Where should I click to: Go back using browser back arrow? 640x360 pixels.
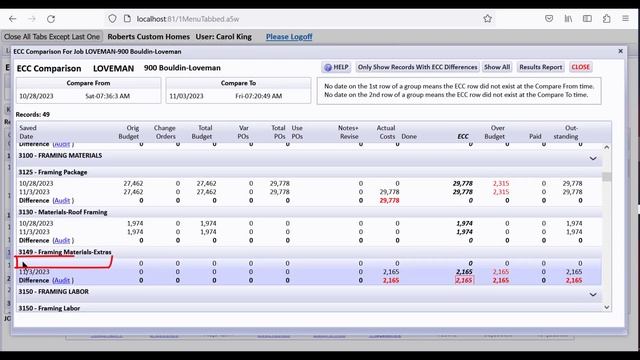point(13,19)
